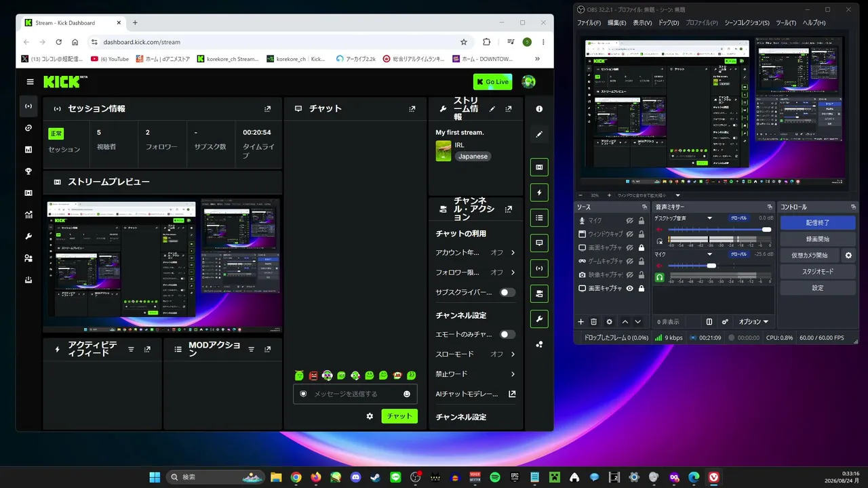
Task: Unlock the マイク source lock in OBS
Action: pos(642,220)
